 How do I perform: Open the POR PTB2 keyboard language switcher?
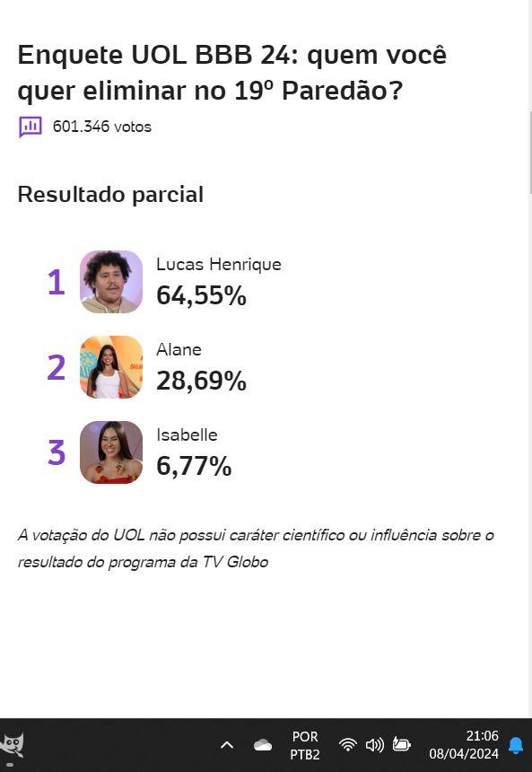pos(305,745)
